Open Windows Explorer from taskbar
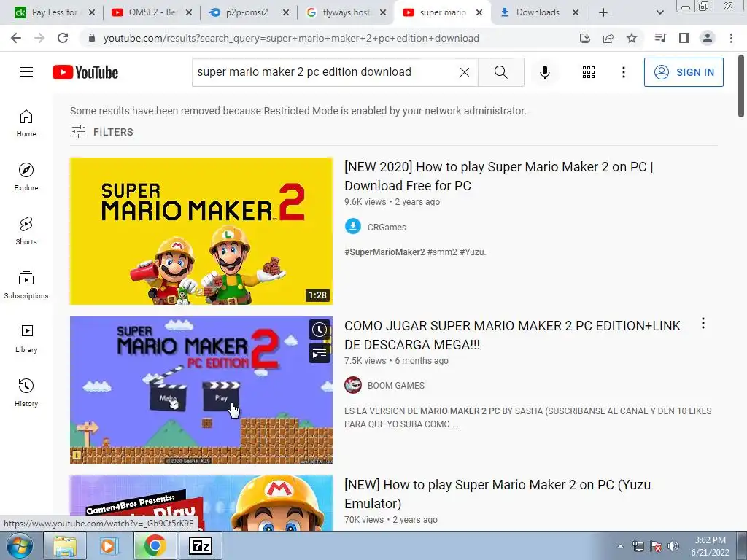 pyautogui.click(x=65, y=545)
